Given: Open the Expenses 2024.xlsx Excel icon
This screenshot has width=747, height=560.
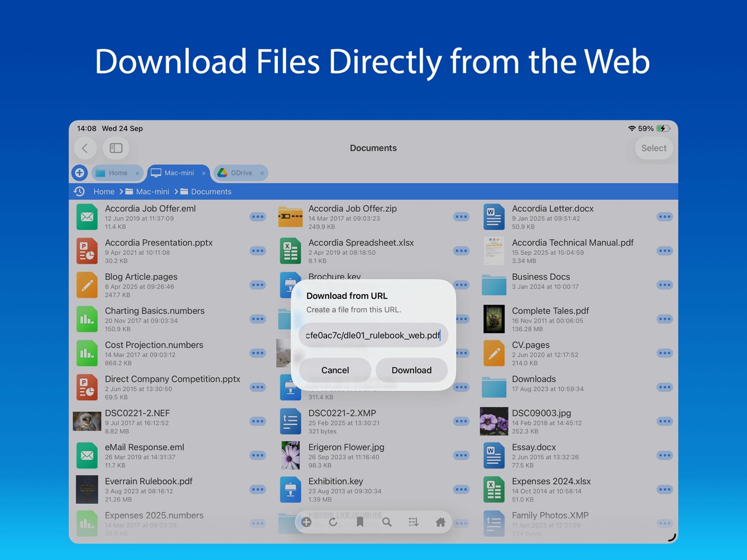Looking at the screenshot, I should pyautogui.click(x=493, y=490).
